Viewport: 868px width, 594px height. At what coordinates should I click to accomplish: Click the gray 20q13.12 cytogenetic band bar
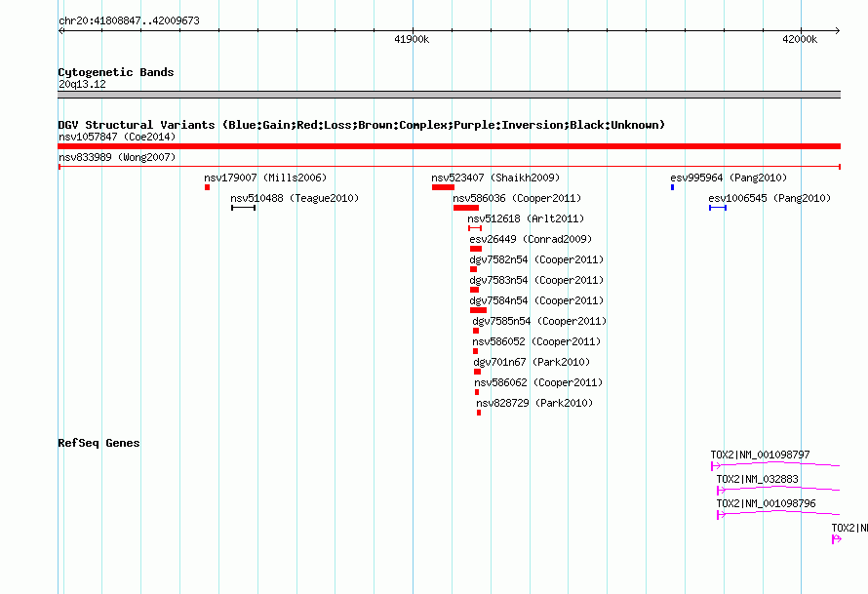pyautogui.click(x=449, y=95)
